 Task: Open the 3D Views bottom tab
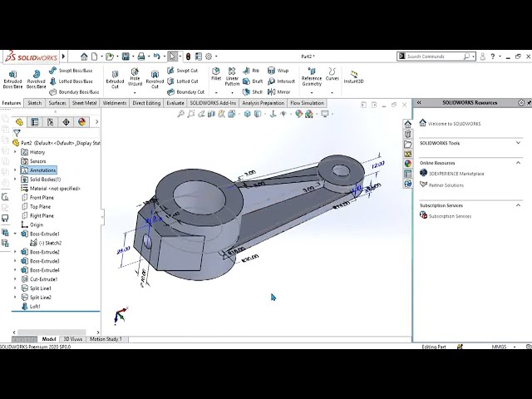point(72,339)
